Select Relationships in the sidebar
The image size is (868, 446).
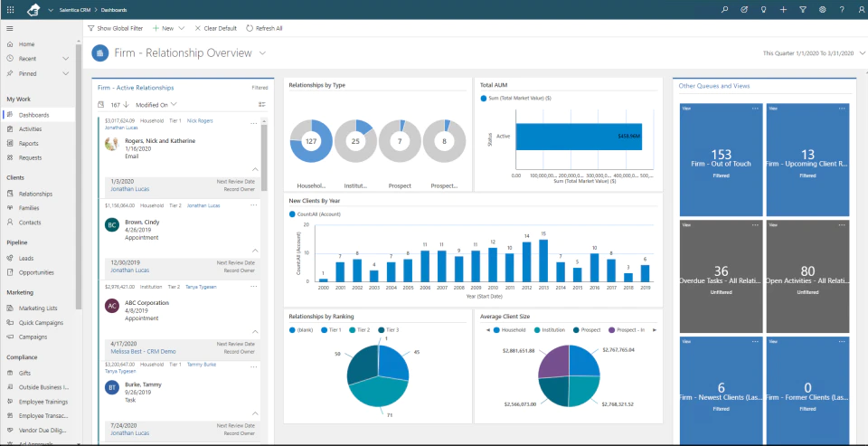point(35,194)
